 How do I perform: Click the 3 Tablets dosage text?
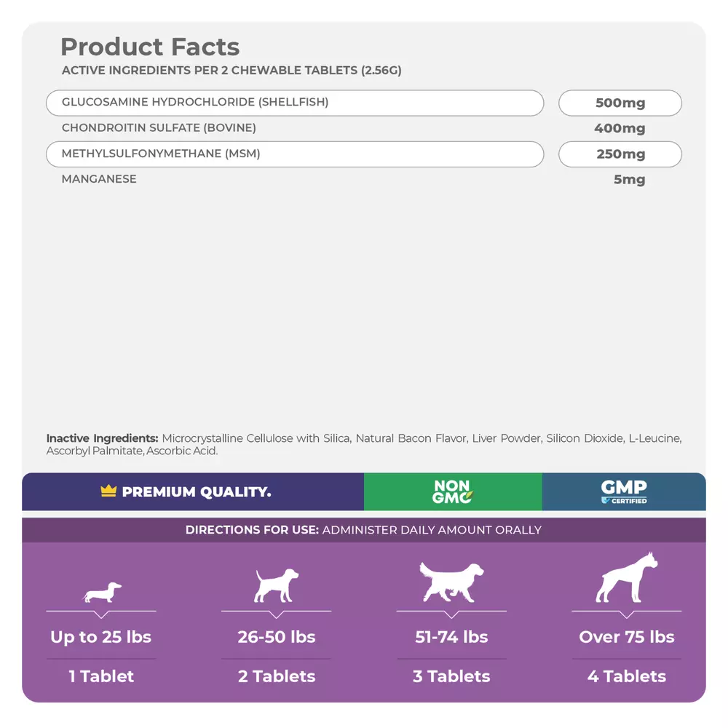click(x=451, y=676)
